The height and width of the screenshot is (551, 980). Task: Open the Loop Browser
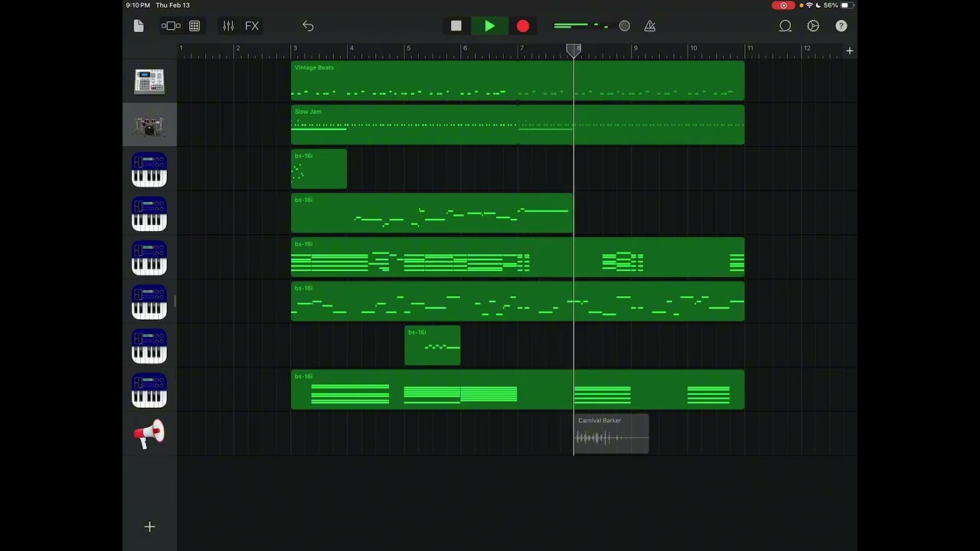point(786,26)
